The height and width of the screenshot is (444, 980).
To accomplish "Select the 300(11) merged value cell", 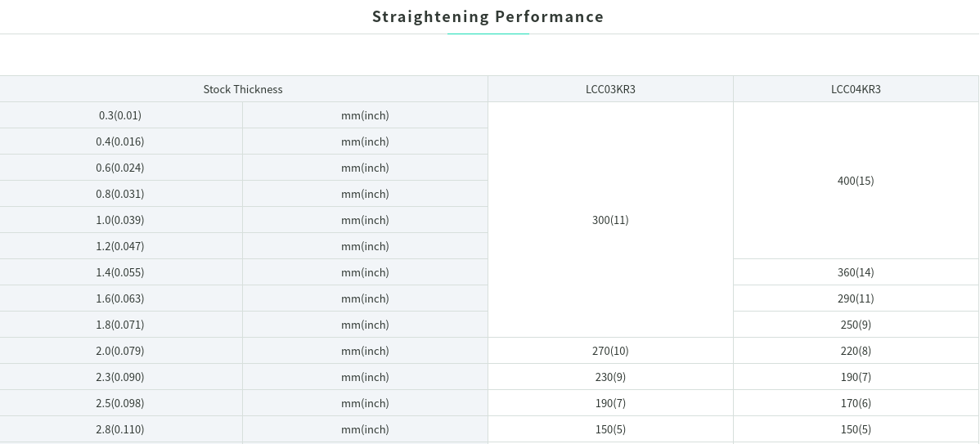I will point(610,220).
